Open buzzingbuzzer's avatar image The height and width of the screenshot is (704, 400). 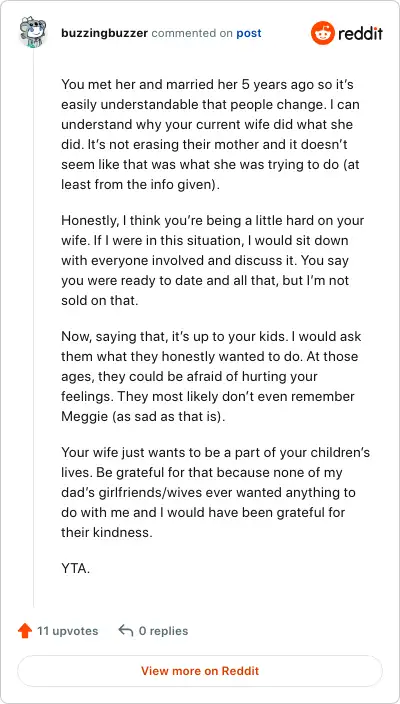point(34,31)
